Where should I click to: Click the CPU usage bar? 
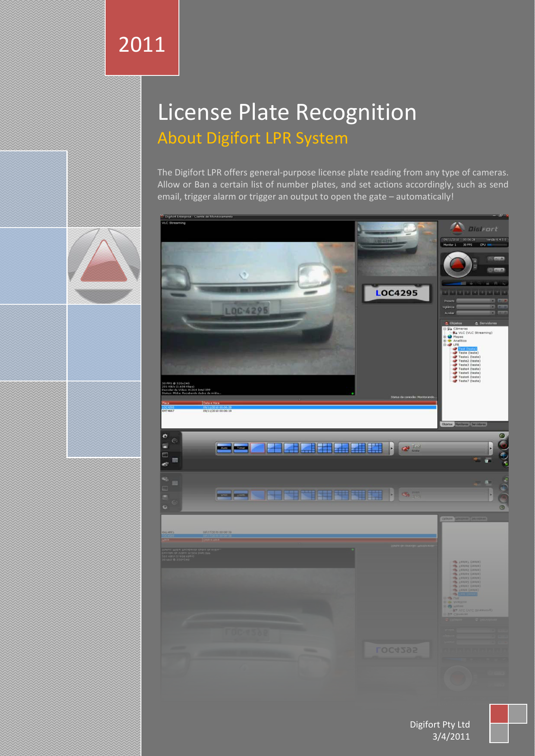[497, 245]
